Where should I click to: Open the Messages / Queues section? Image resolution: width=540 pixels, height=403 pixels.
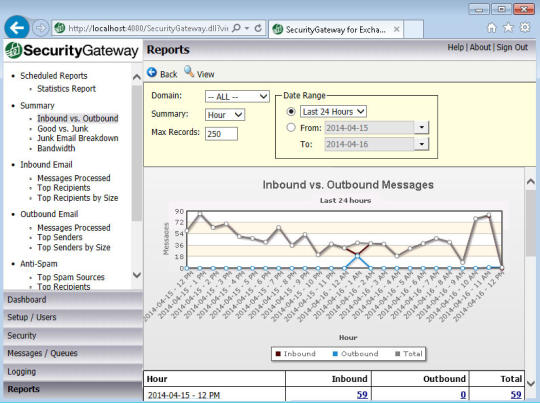[x=73, y=353]
